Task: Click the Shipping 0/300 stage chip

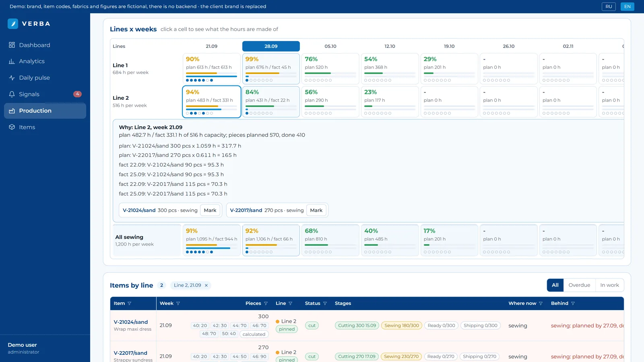Action: coord(481,325)
